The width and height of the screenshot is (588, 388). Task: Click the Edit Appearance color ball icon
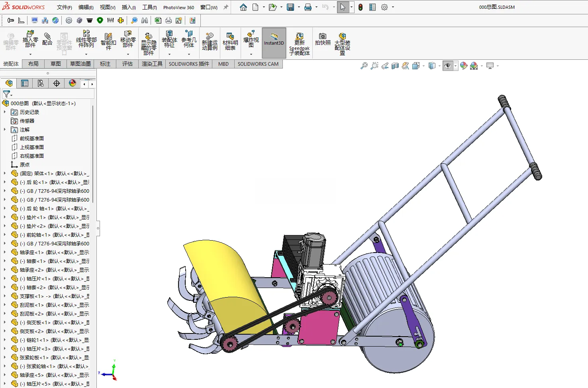tap(463, 66)
